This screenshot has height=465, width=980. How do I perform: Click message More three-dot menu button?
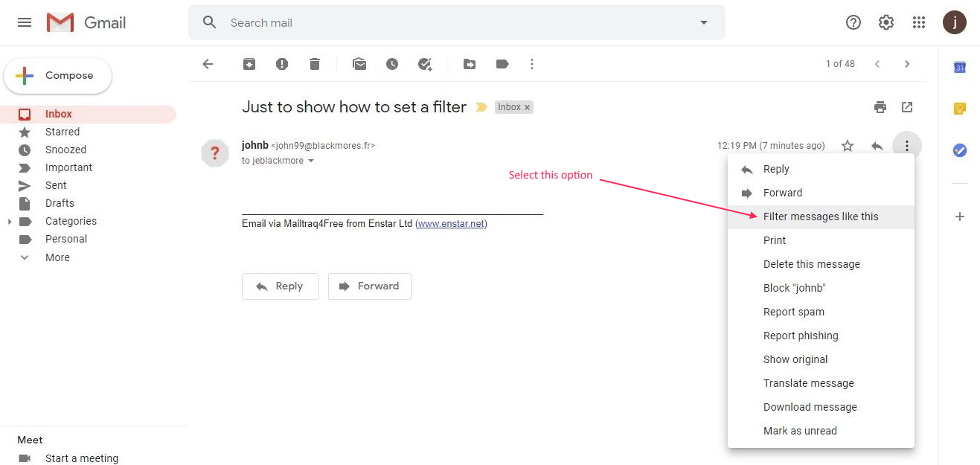(x=907, y=146)
